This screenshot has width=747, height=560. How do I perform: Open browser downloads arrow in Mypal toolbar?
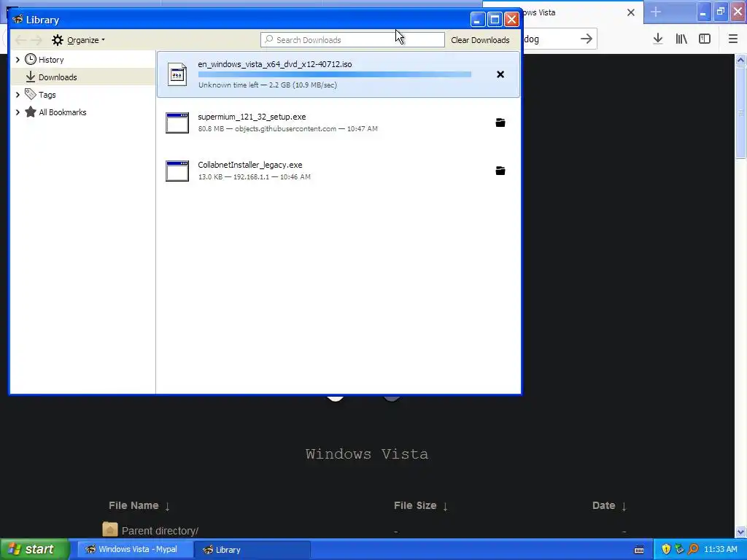[x=658, y=39]
